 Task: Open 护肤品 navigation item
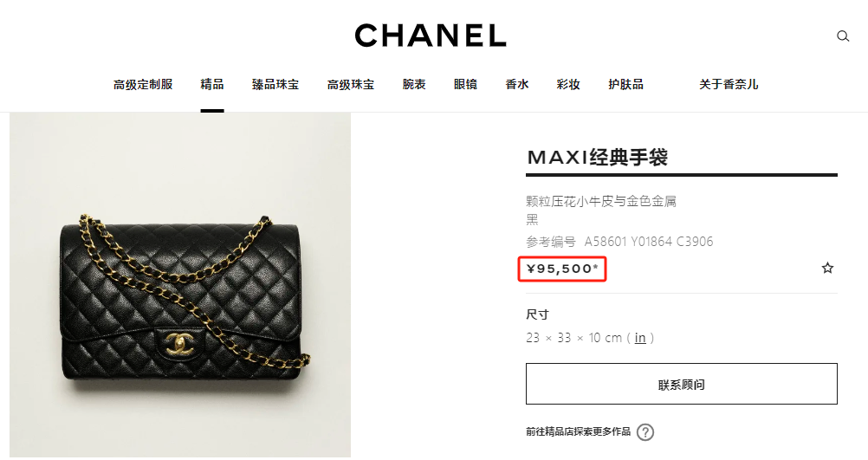[625, 85]
